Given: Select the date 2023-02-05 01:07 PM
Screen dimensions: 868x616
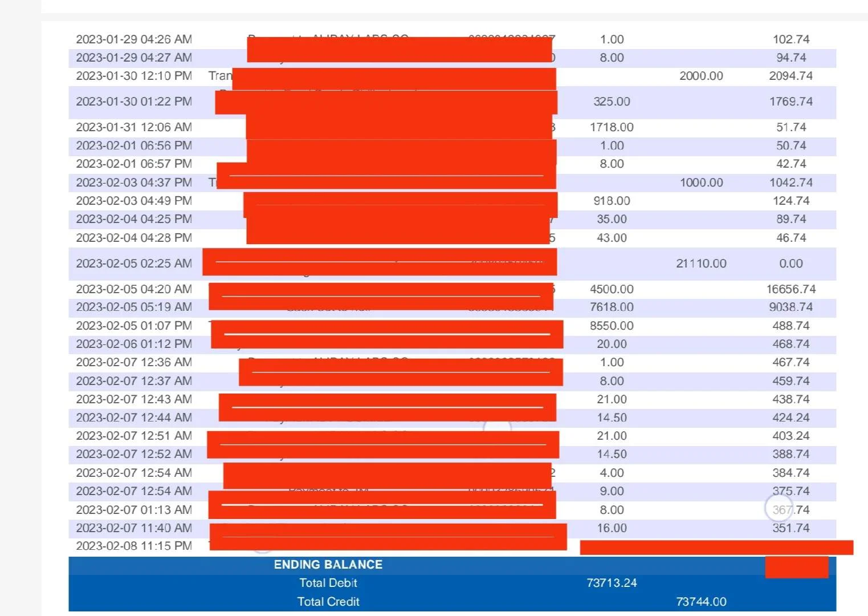Looking at the screenshot, I should tap(134, 326).
